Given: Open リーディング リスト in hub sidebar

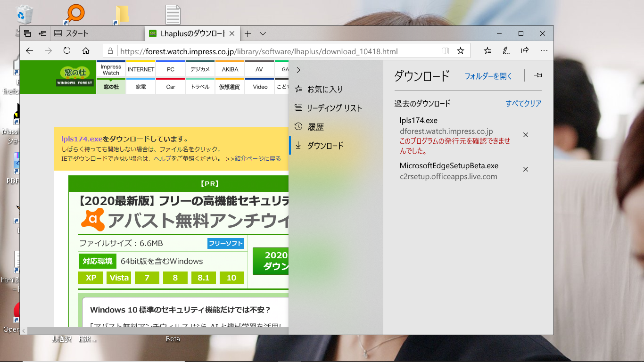Looking at the screenshot, I should pos(336,108).
